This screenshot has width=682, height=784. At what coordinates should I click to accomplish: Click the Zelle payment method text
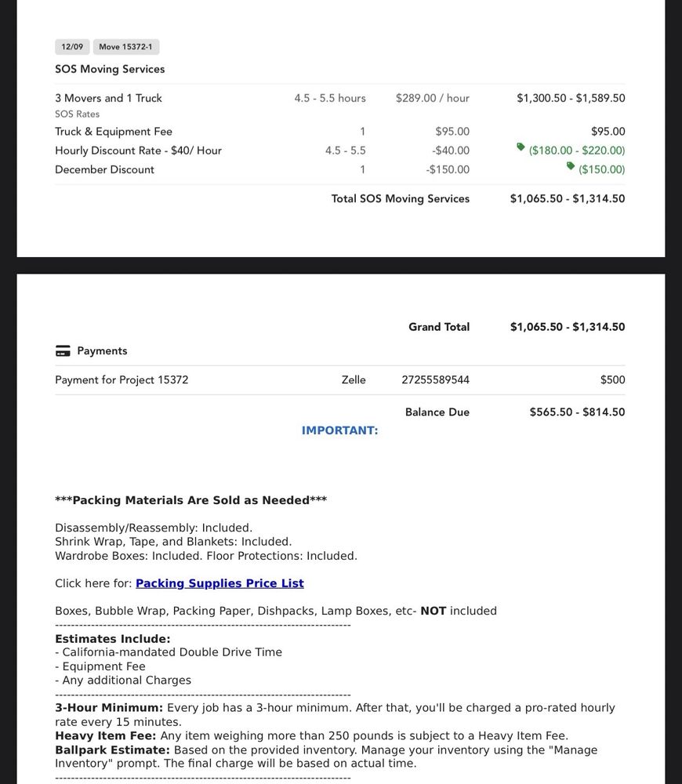click(x=354, y=380)
